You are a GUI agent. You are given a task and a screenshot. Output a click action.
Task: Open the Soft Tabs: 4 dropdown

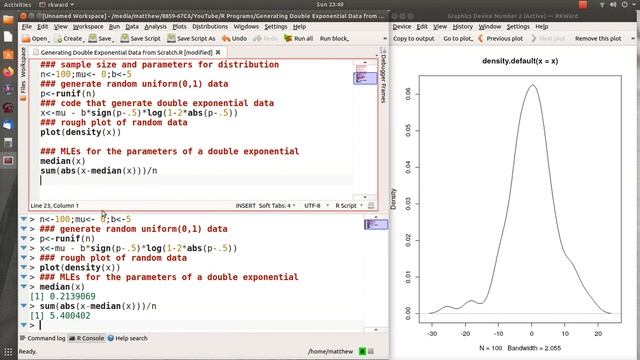(x=277, y=206)
